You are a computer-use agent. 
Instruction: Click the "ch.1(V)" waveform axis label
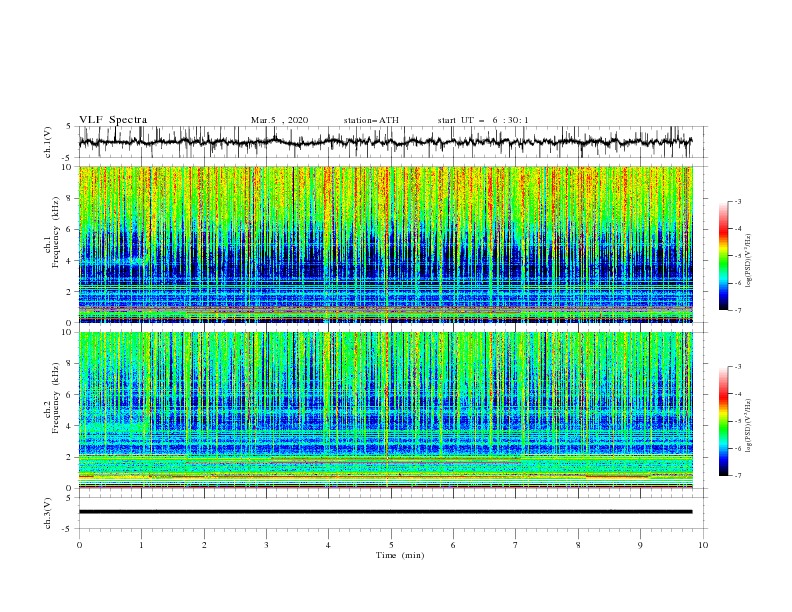(48, 142)
